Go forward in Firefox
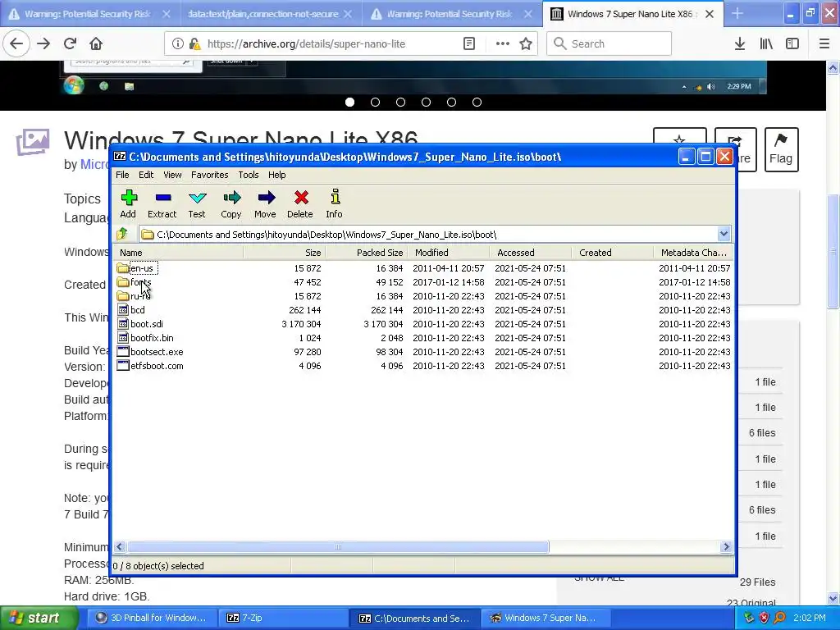This screenshot has width=840, height=630. pos(43,43)
